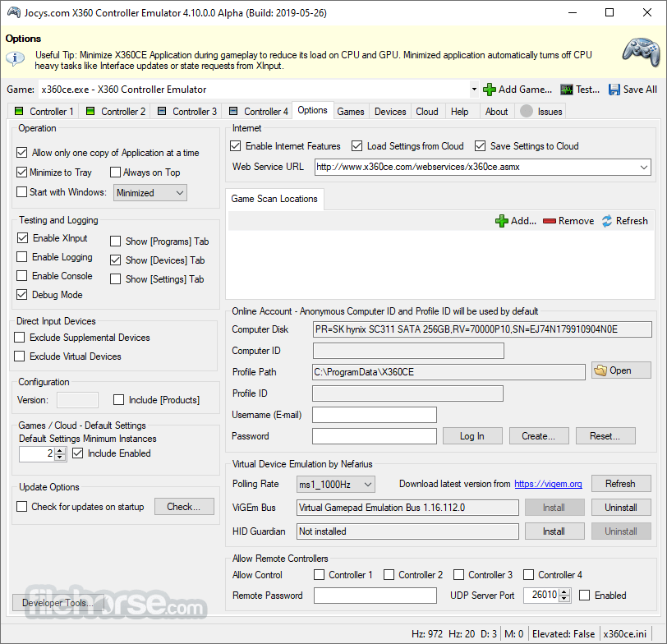Check Exclude Virtual Devices
667x644 pixels.
pyautogui.click(x=19, y=356)
